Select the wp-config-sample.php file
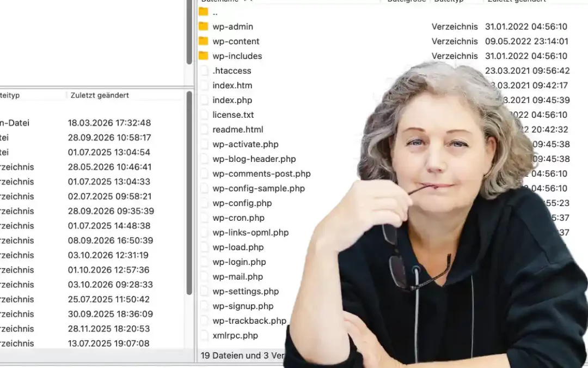The height and width of the screenshot is (368, 588). click(259, 188)
